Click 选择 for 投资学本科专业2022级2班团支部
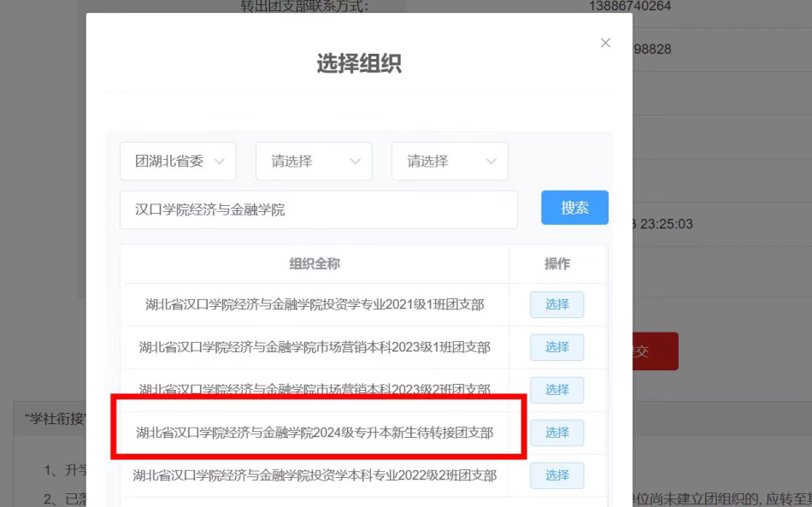 [x=556, y=475]
